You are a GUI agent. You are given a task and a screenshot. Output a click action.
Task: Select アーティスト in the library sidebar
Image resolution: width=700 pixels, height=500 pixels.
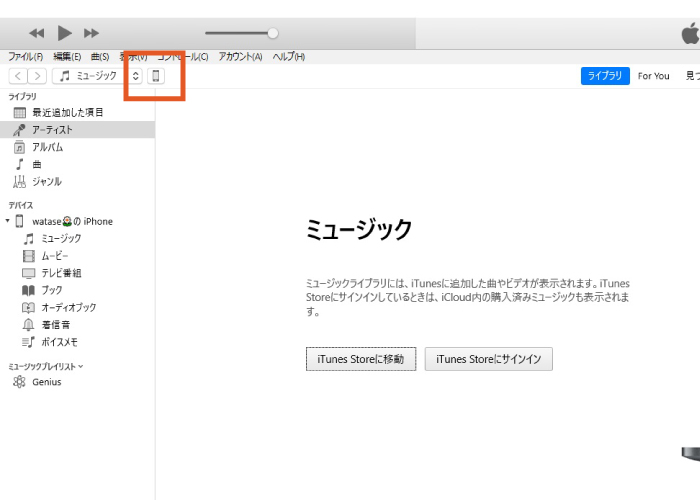pyautogui.click(x=78, y=130)
